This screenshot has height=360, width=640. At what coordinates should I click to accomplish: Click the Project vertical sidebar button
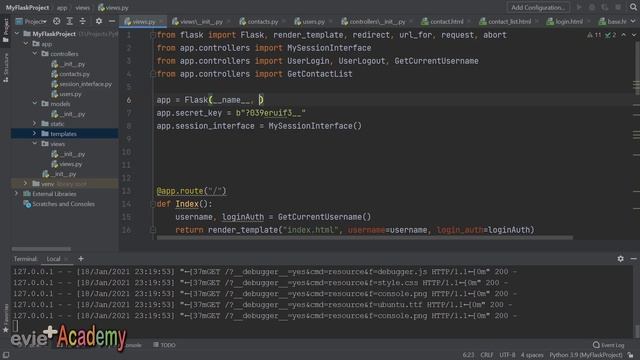pyautogui.click(x=5, y=30)
